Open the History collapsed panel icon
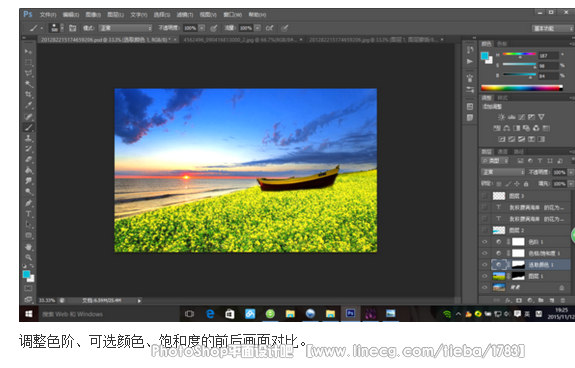Viewport: 575px width, 368px height. pos(470,50)
